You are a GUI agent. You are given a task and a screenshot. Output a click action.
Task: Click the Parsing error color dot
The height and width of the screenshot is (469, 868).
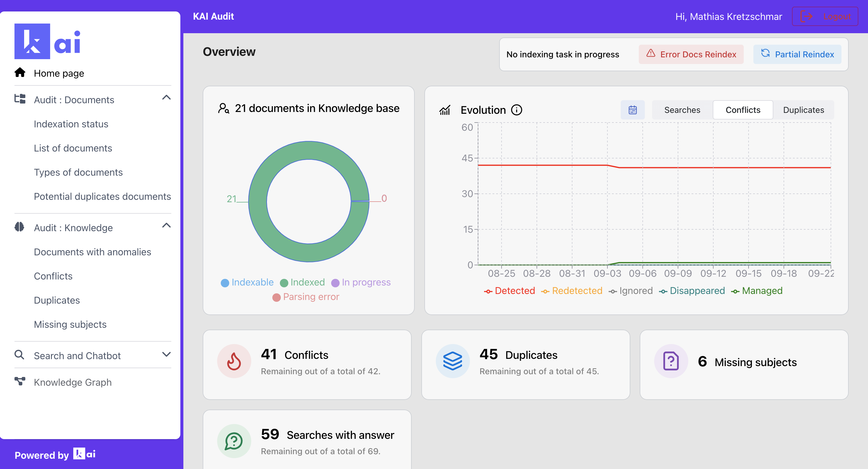[276, 297]
